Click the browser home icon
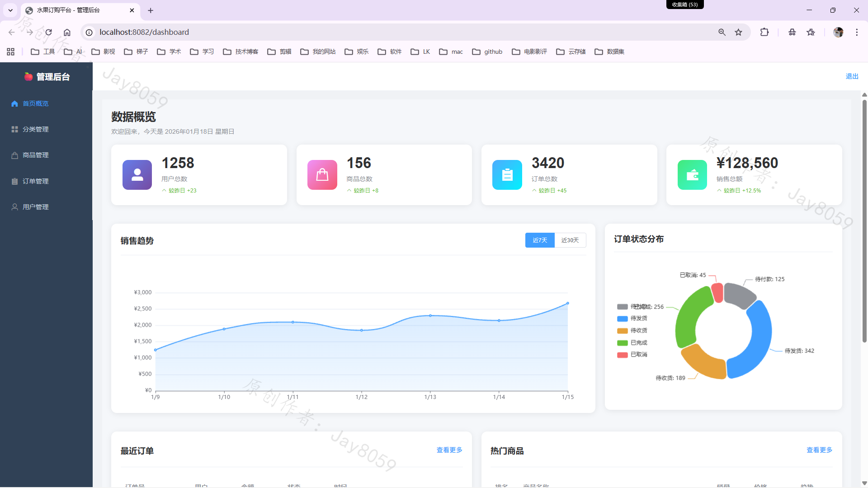Screen dimensions: 868x488 click(x=67, y=32)
